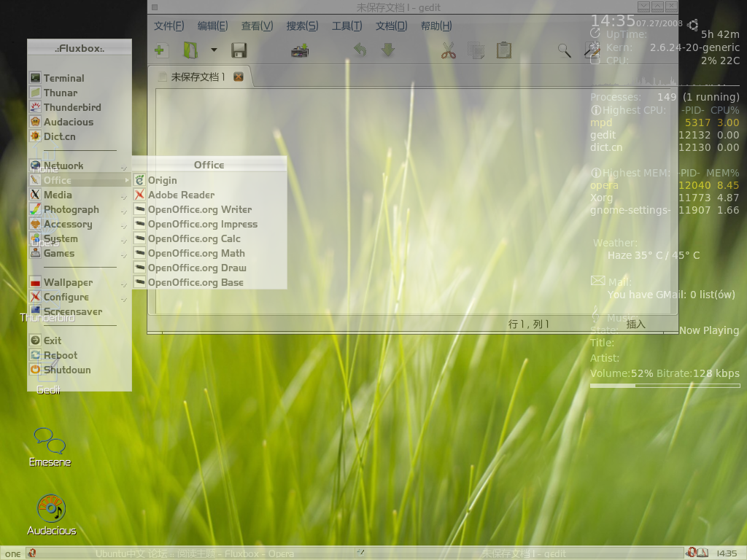Copy selection using gedit copy icon
The width and height of the screenshot is (747, 560).
476,50
